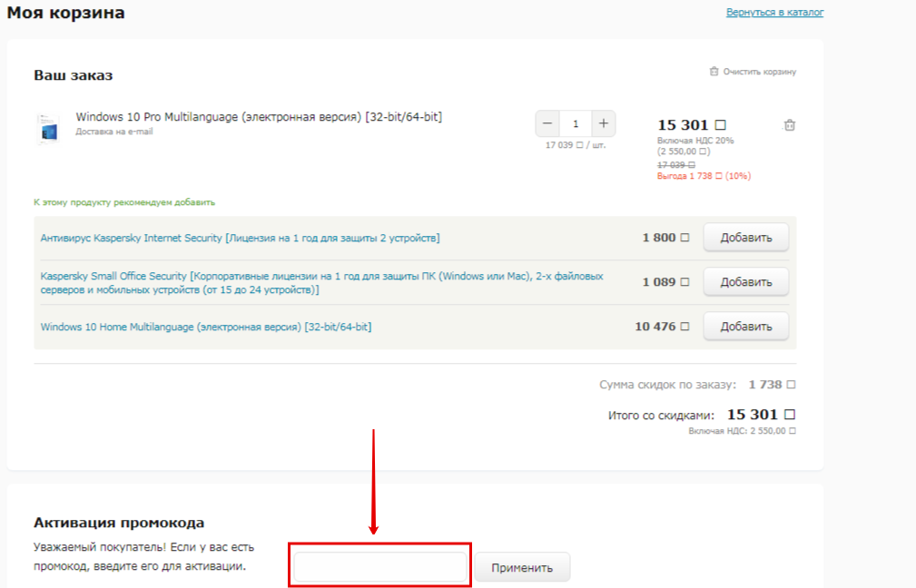Click the 10 476 Windows Home price
916x588 pixels.
pos(662,327)
